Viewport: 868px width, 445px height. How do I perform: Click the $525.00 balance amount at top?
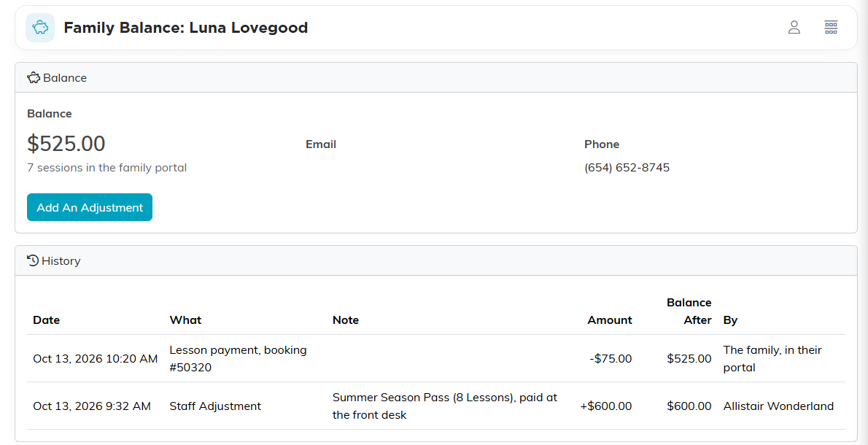point(66,144)
